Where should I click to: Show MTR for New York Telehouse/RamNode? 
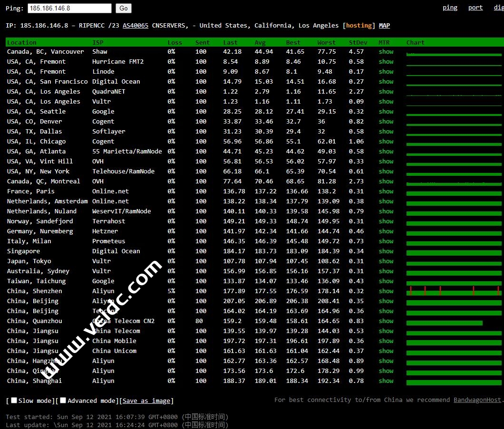pyautogui.click(x=386, y=171)
